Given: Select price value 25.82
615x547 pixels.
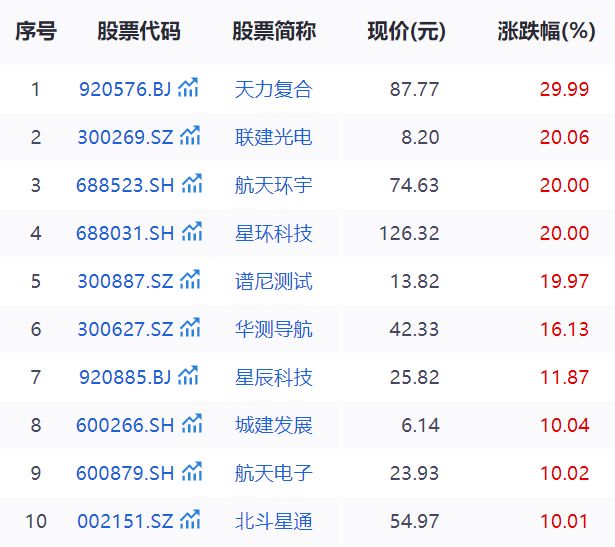Looking at the screenshot, I should [414, 377].
